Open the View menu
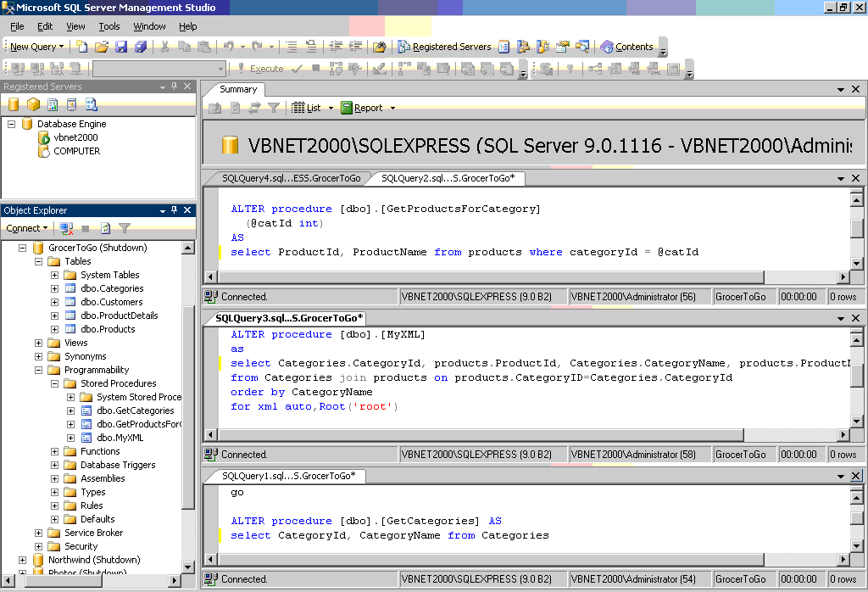Viewport: 868px width, 592px height. click(75, 26)
